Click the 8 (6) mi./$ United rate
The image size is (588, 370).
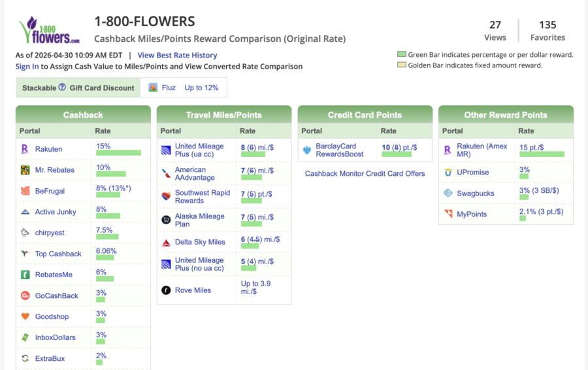tap(257, 148)
